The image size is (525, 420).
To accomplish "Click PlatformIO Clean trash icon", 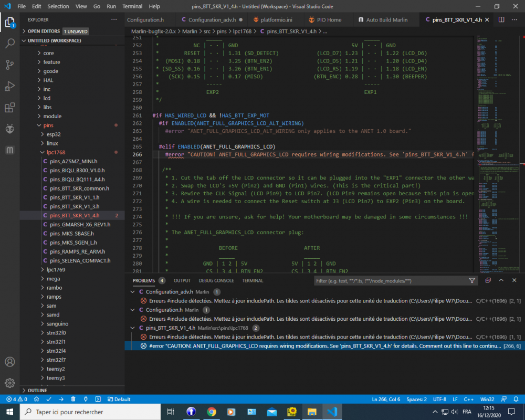I will (72, 399).
